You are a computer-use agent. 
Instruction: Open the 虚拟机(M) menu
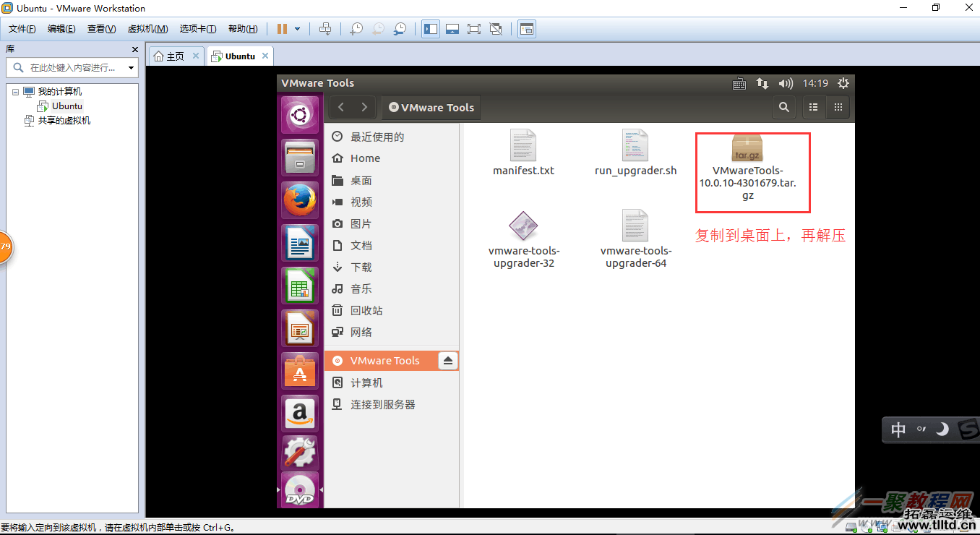click(x=147, y=29)
